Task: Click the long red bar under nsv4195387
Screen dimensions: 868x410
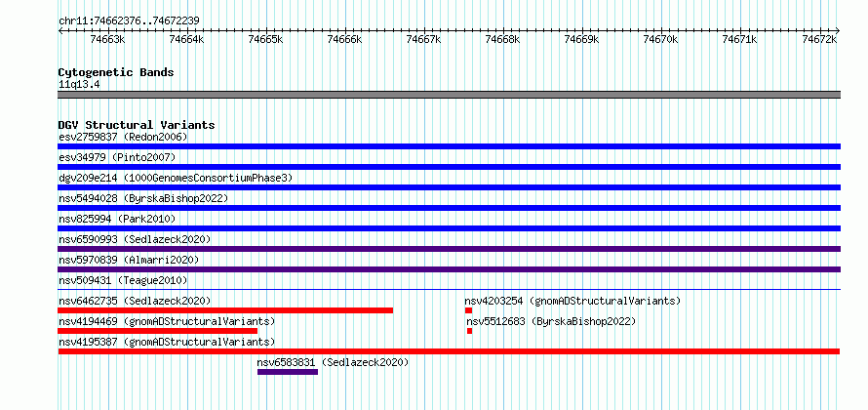Action: coord(449,351)
